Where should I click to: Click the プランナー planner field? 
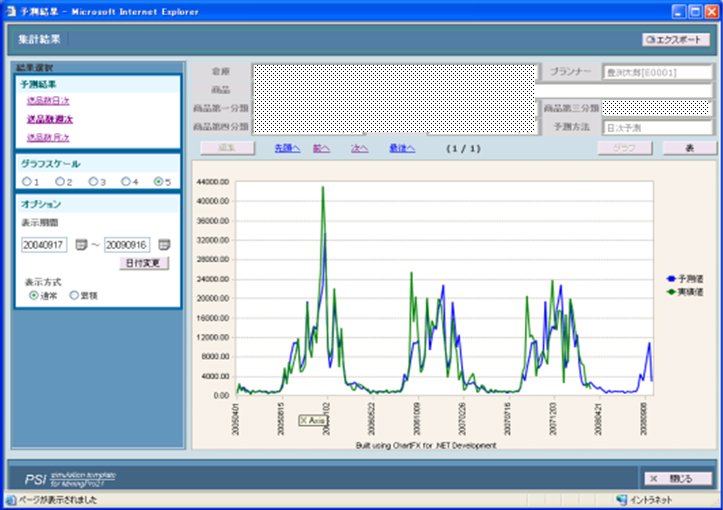(658, 72)
